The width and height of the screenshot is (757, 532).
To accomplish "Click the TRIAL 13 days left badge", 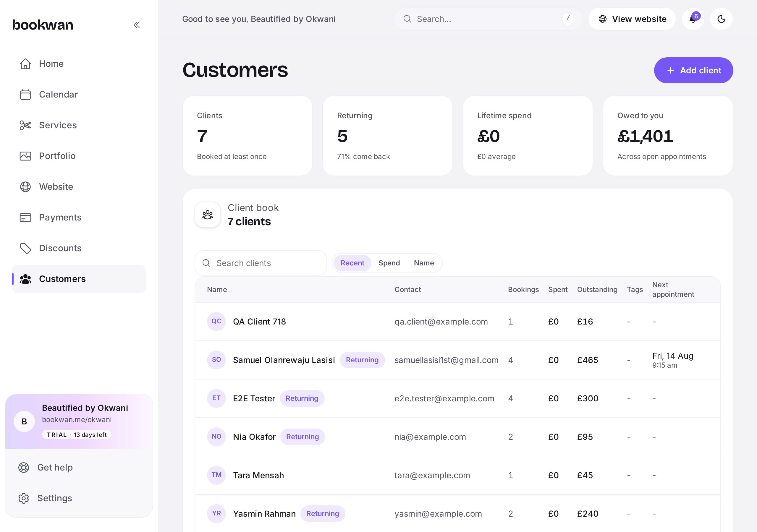I will click(77, 435).
